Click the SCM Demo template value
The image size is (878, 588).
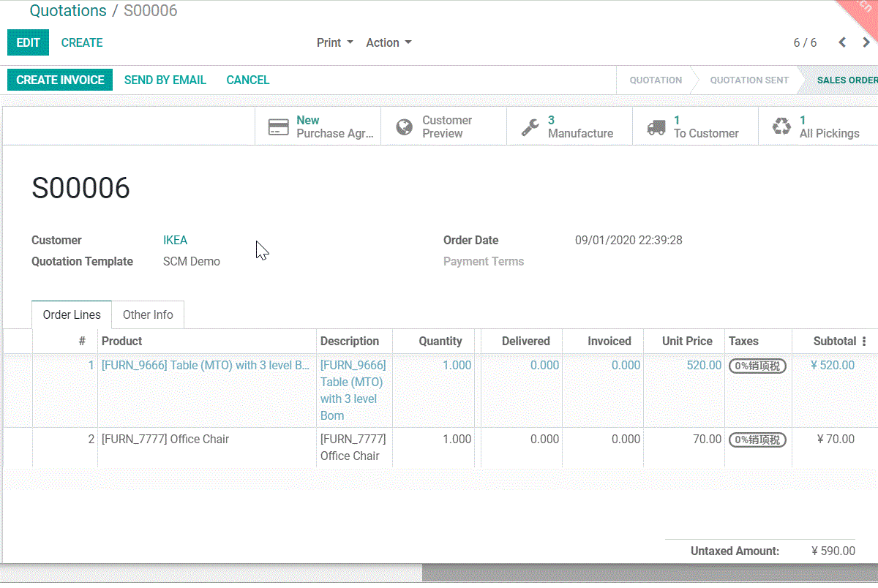192,261
